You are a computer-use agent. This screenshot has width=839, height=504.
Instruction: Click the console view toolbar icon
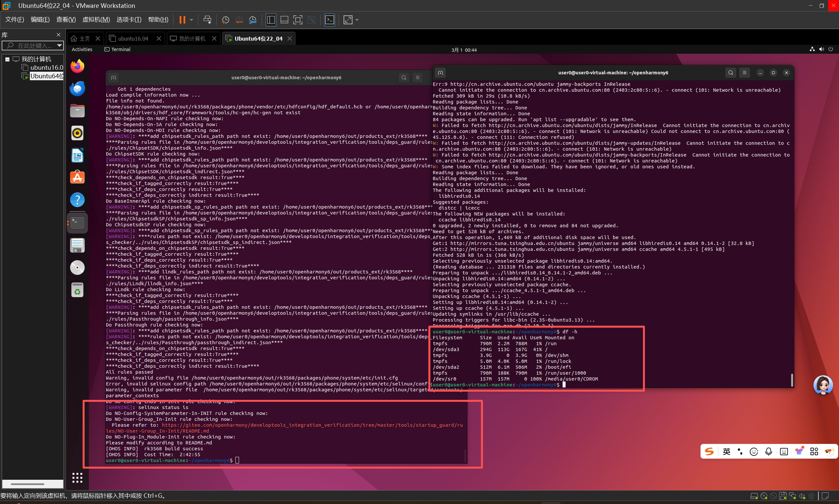pos(330,20)
